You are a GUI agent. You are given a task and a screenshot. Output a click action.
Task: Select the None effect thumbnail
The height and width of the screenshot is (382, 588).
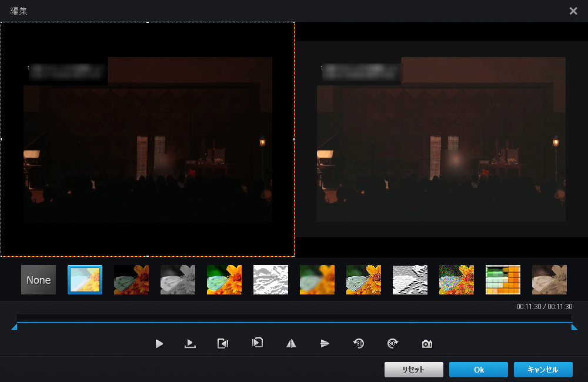(x=38, y=280)
